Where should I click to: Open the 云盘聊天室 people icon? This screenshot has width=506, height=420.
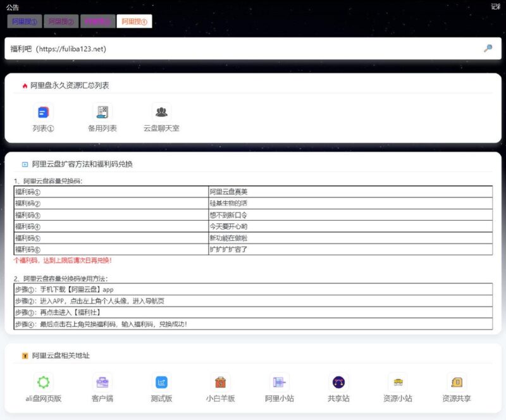click(161, 113)
